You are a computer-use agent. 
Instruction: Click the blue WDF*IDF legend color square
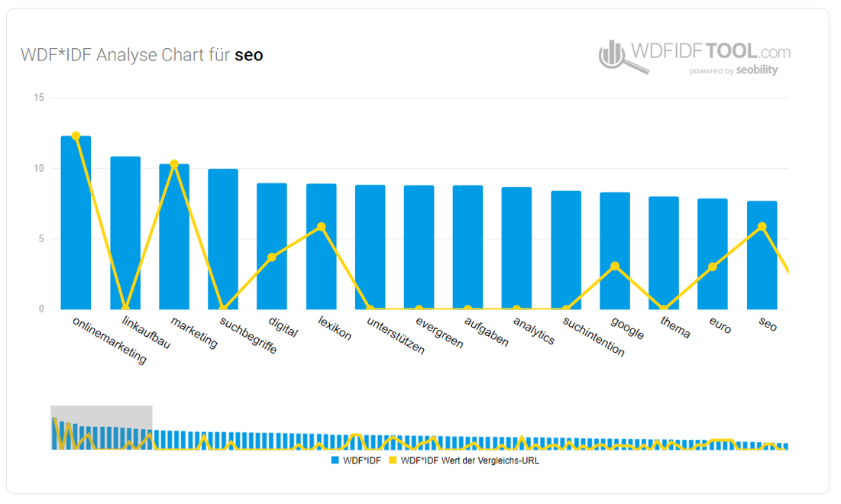point(335,460)
